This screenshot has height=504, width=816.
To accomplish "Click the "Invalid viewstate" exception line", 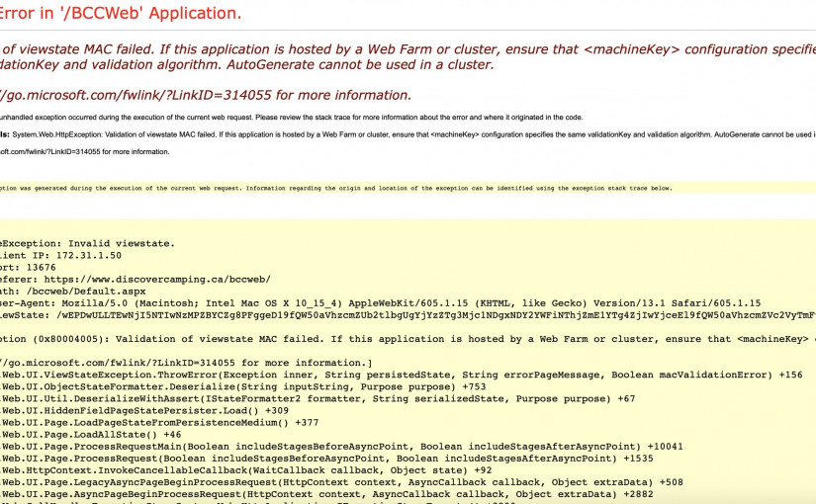I will (x=89, y=242).
